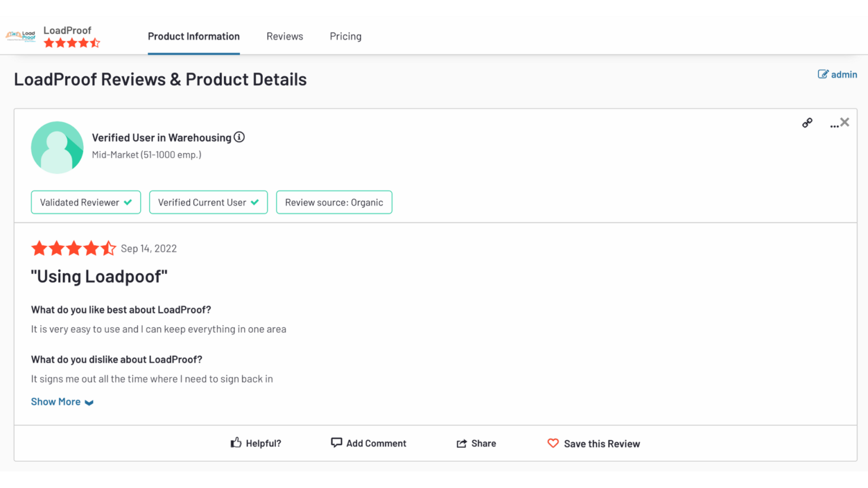This screenshot has width=868, height=488.
Task: Click "Verified User in Warehousing" name
Action: [x=162, y=138]
